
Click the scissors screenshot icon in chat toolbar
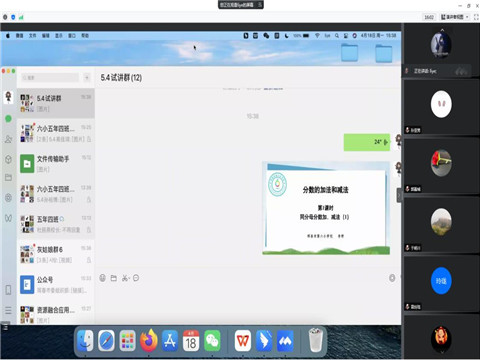tap(125, 278)
